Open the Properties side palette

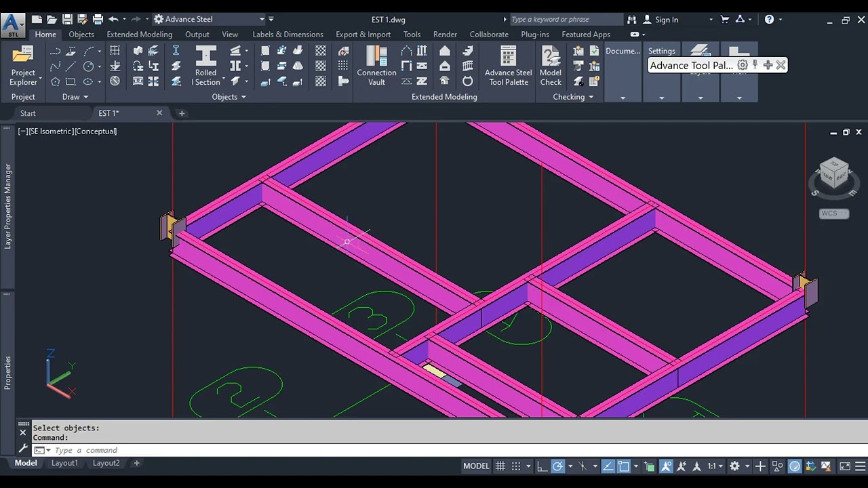8,372
